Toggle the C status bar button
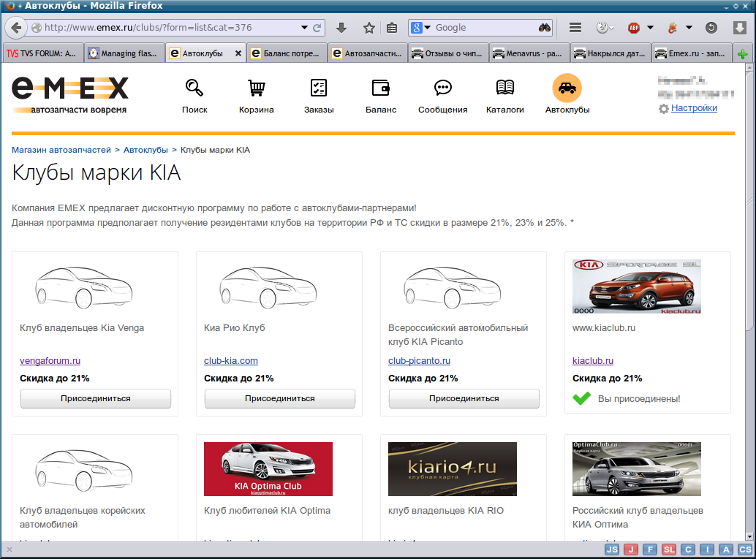This screenshot has width=756, height=559. [x=688, y=550]
